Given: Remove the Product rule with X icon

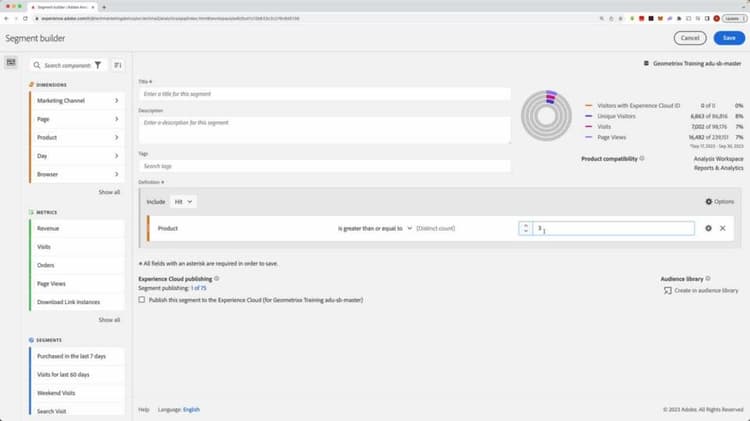Looking at the screenshot, I should point(722,228).
